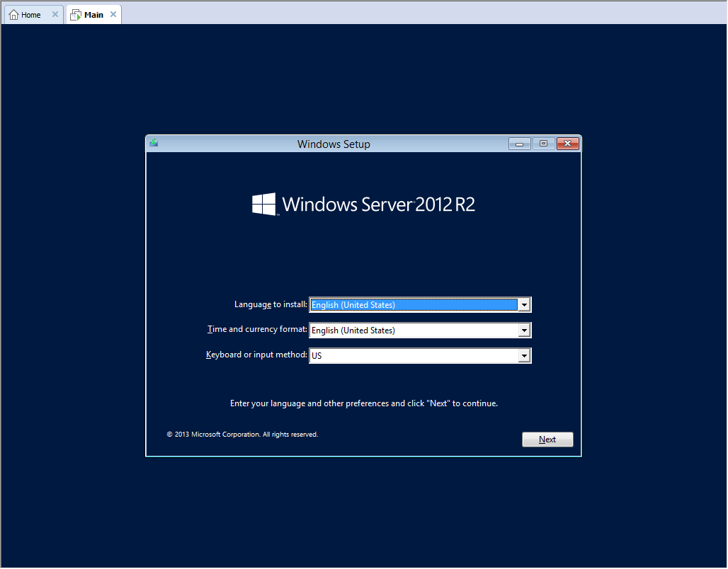Minimize the Windows Setup window

pos(520,144)
